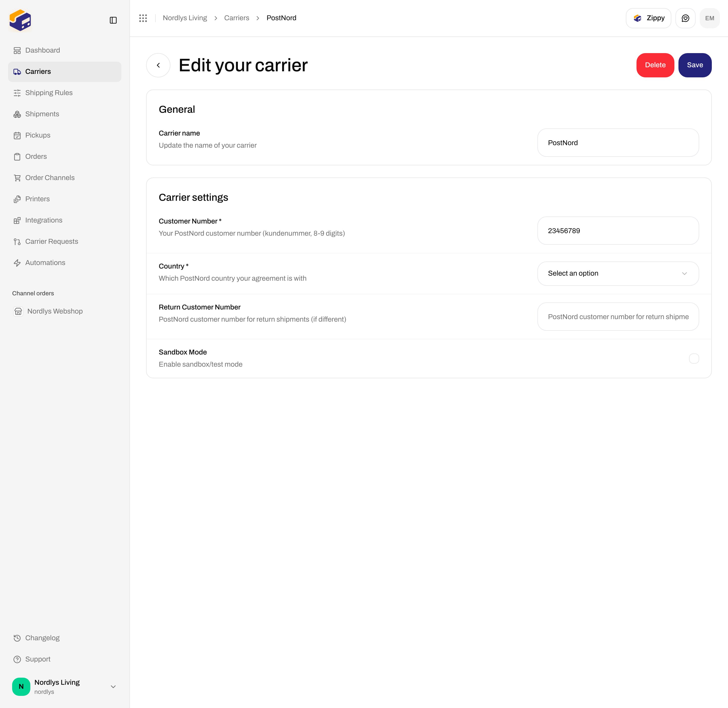The width and height of the screenshot is (728, 708).
Task: Click the Orders clipboard icon
Action: (17, 157)
